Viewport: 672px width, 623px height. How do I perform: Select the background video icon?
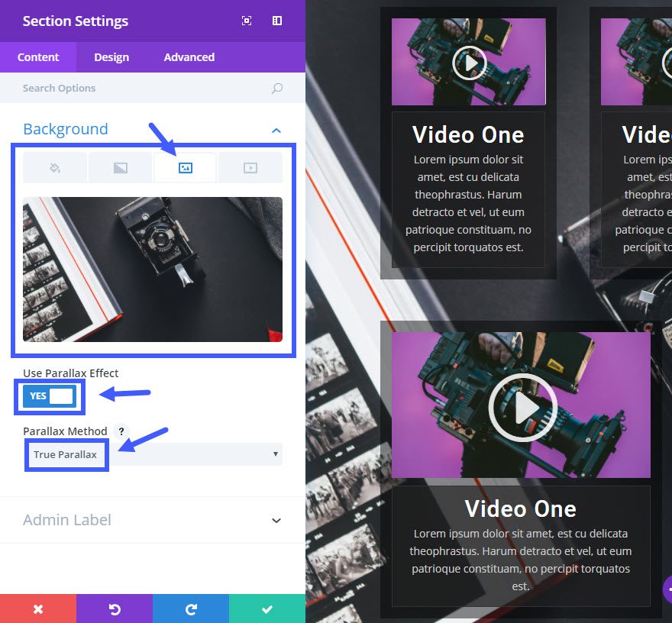pos(250,168)
